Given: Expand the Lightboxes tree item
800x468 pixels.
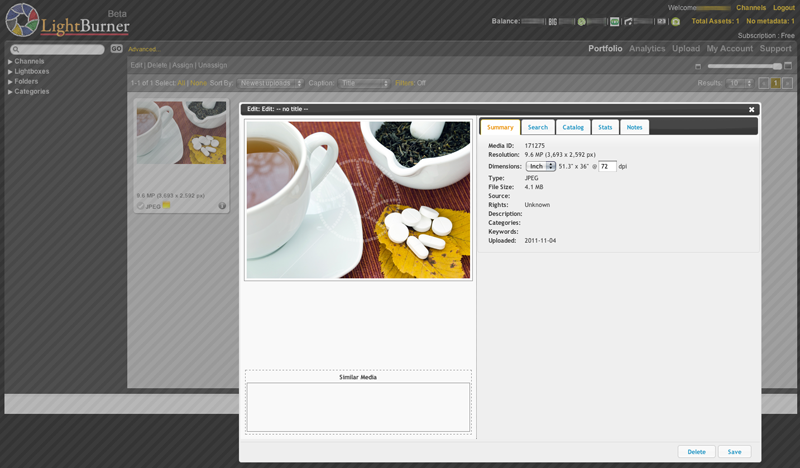Looking at the screenshot, I should coord(10,72).
